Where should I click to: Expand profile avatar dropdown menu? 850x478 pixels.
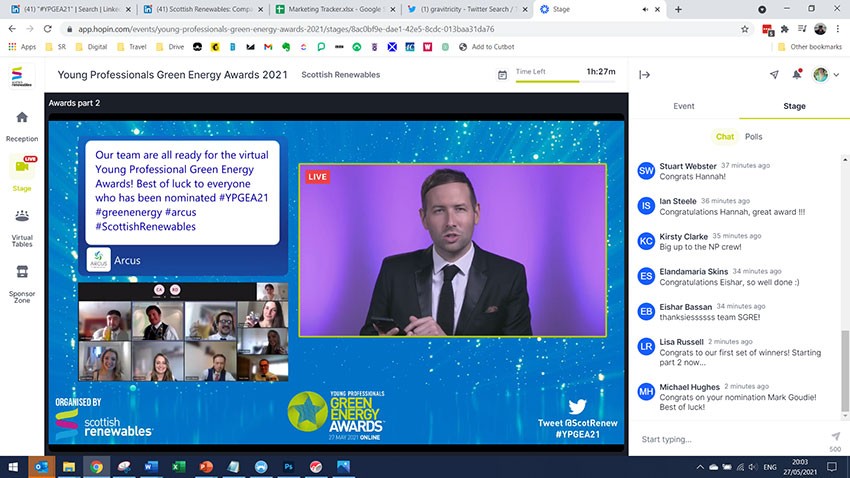tap(823, 75)
